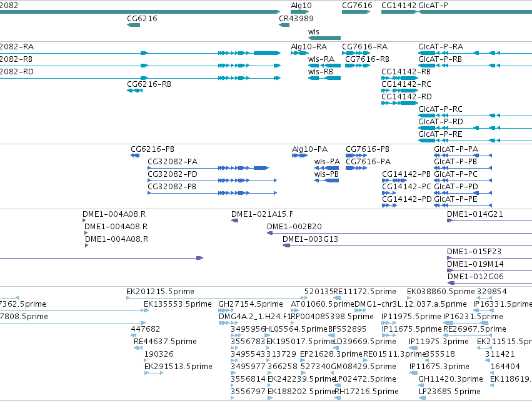Click the CG14142-PC protein label
The image size is (532, 401).
(x=406, y=187)
